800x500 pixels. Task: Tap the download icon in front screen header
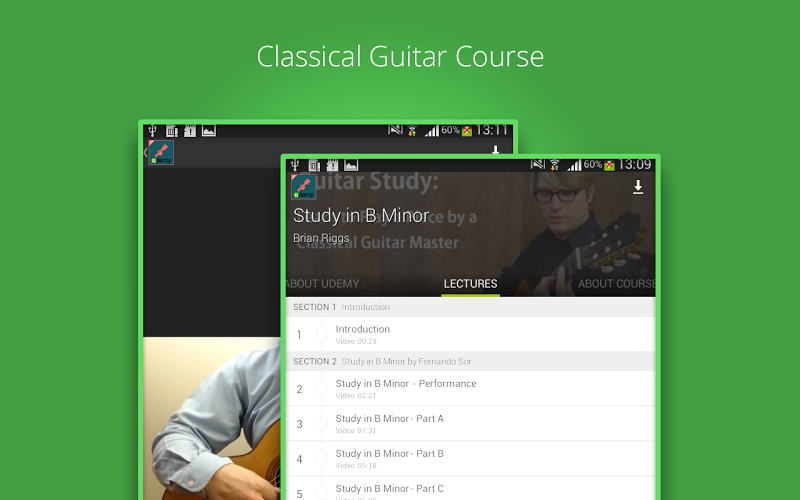(638, 187)
